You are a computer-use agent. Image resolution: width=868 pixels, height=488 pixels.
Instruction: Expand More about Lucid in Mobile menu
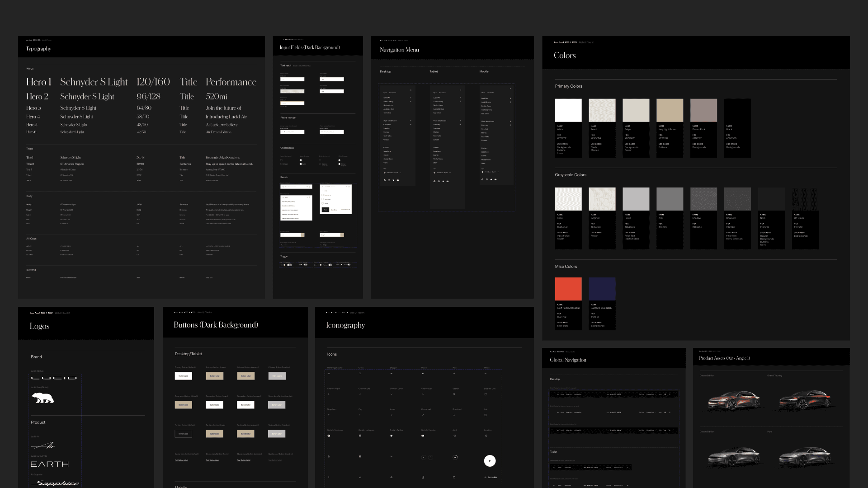tap(510, 122)
